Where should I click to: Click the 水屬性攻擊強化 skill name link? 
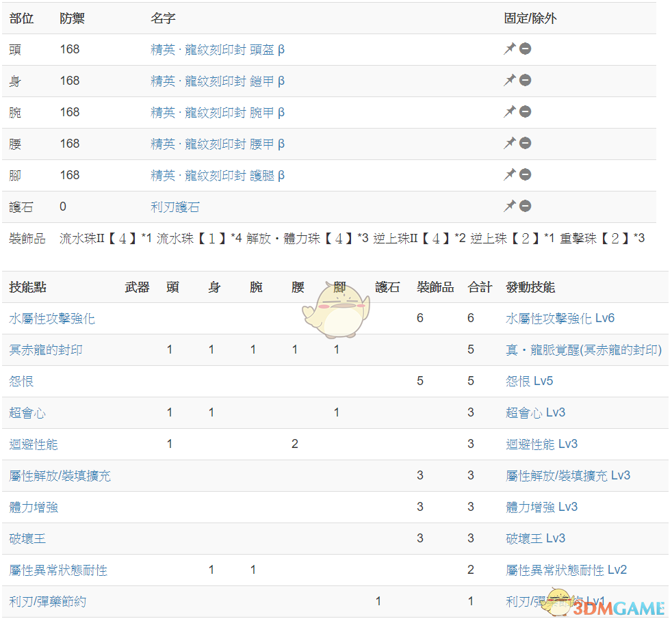tap(52, 319)
